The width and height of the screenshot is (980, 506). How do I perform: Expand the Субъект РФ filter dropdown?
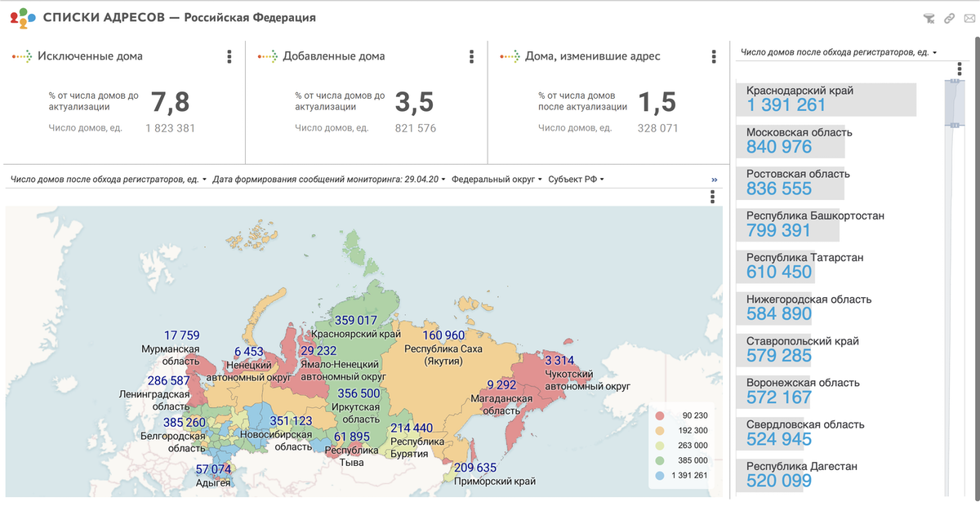click(576, 180)
